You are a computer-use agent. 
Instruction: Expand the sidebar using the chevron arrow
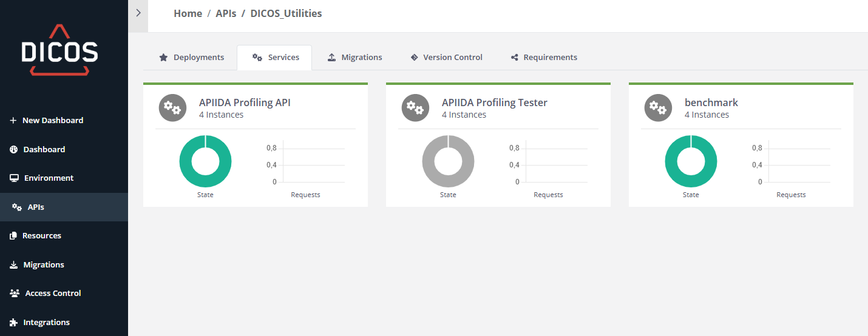138,13
